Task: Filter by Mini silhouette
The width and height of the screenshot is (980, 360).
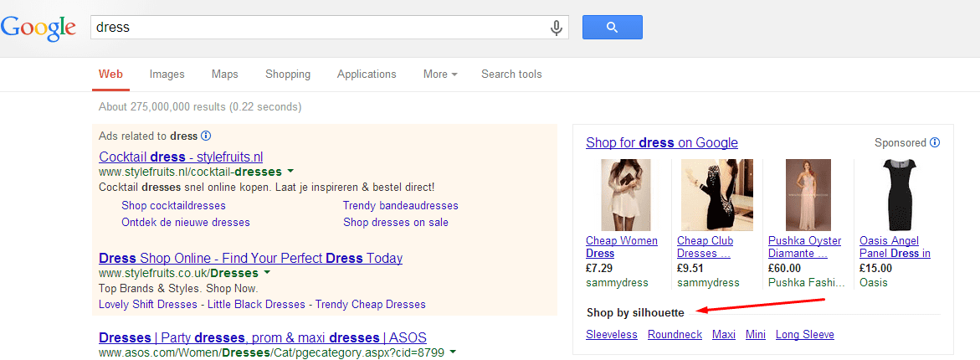Action: point(756,334)
